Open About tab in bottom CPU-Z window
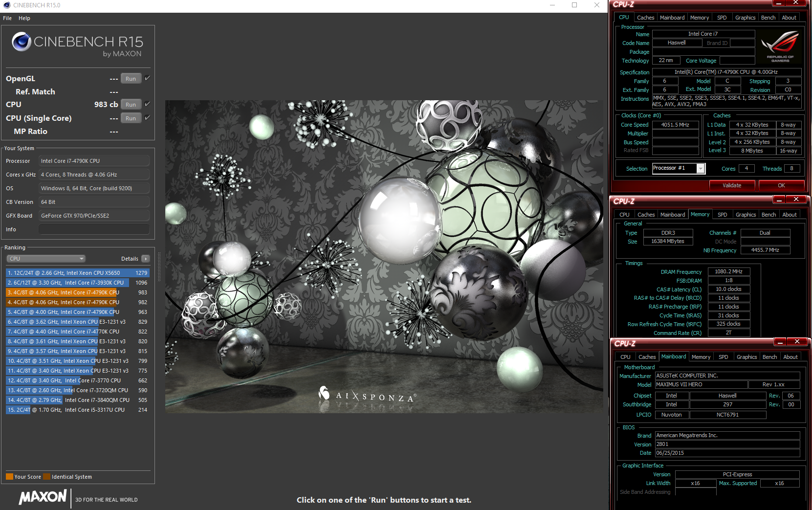 [x=790, y=357]
